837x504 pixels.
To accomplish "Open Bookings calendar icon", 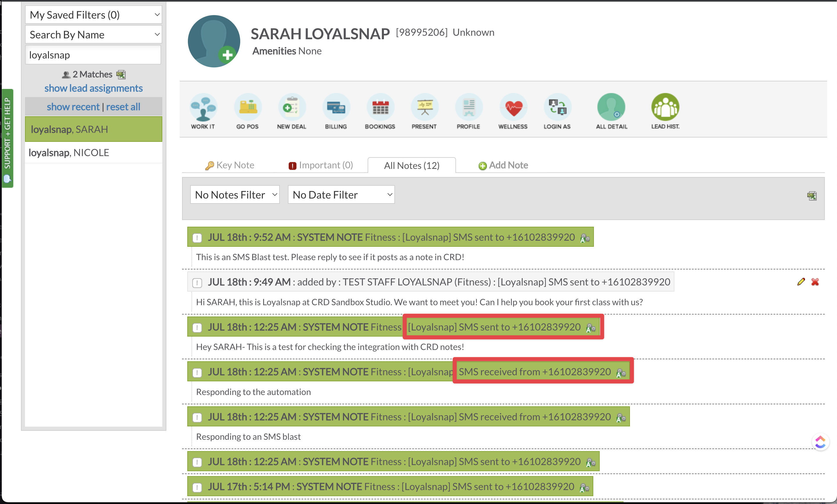I will pyautogui.click(x=380, y=108).
